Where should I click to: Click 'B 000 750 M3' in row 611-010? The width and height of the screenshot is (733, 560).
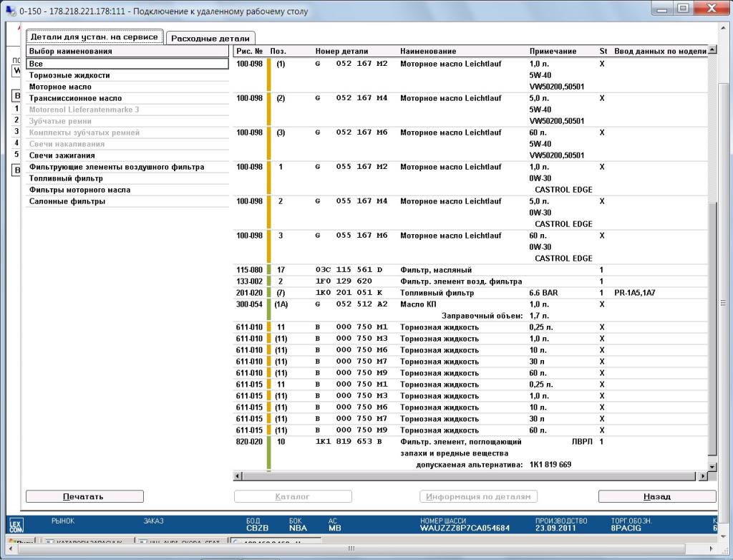[351, 339]
